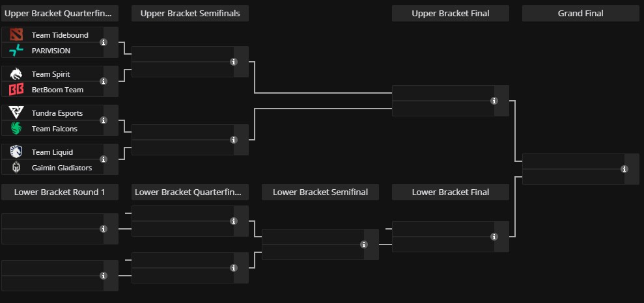644x303 pixels.
Task: Show details for Liquid vs Gladiators match
Action: tap(104, 159)
